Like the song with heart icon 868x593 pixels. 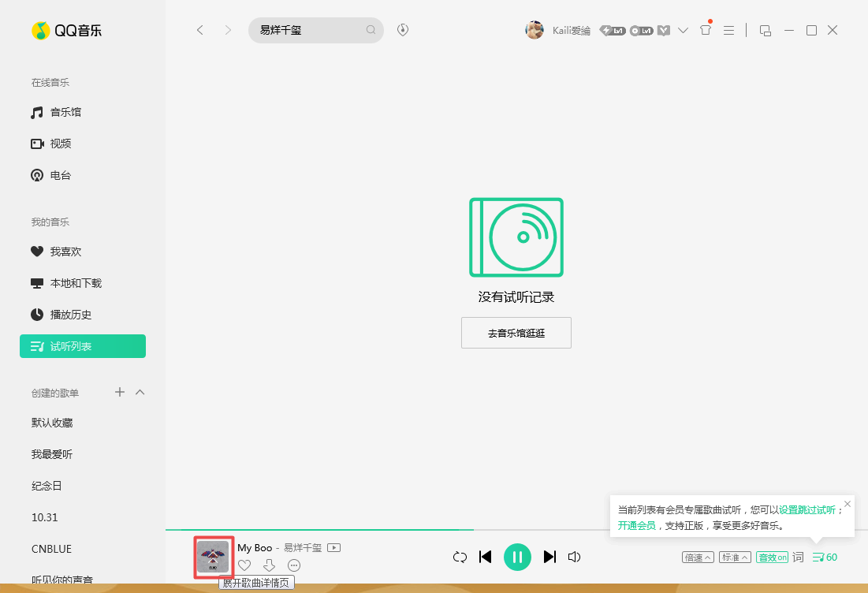pos(244,565)
